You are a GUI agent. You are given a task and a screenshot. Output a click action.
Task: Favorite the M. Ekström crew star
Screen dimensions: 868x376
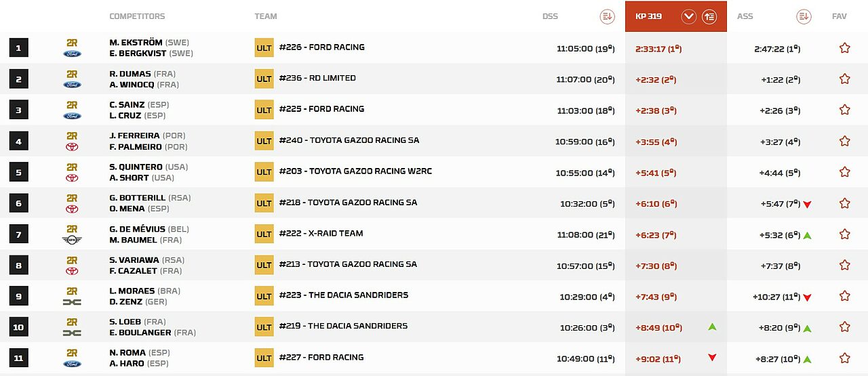(844, 48)
